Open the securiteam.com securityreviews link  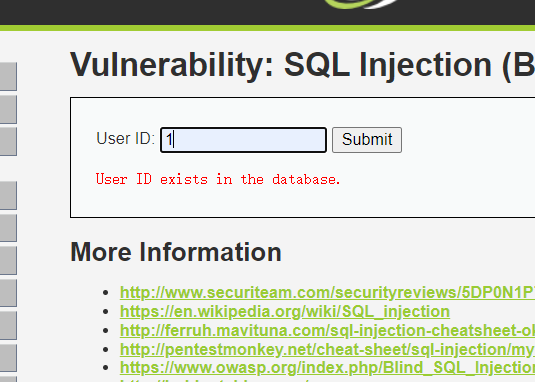[x=327, y=293]
